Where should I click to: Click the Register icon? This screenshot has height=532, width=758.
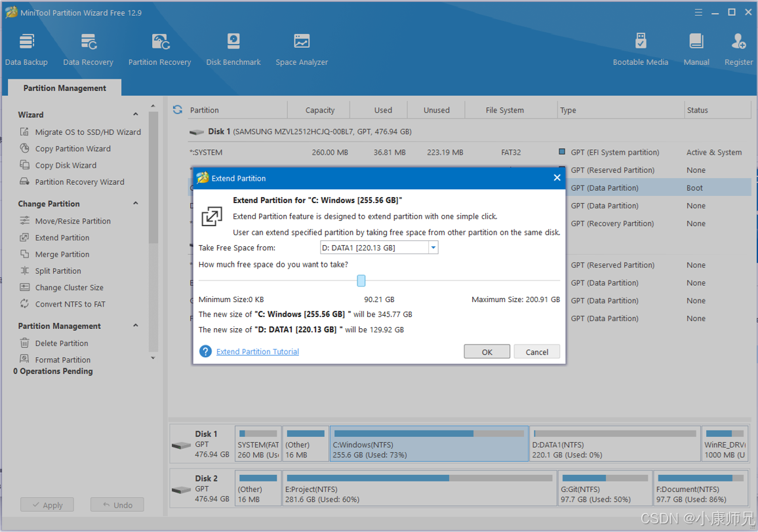(738, 41)
